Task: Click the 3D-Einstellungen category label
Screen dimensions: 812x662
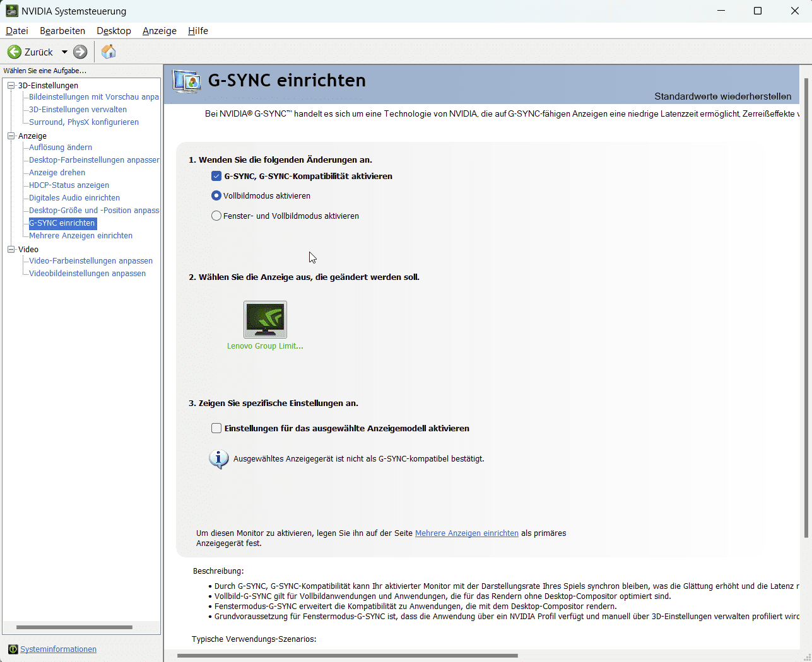Action: 48,85
